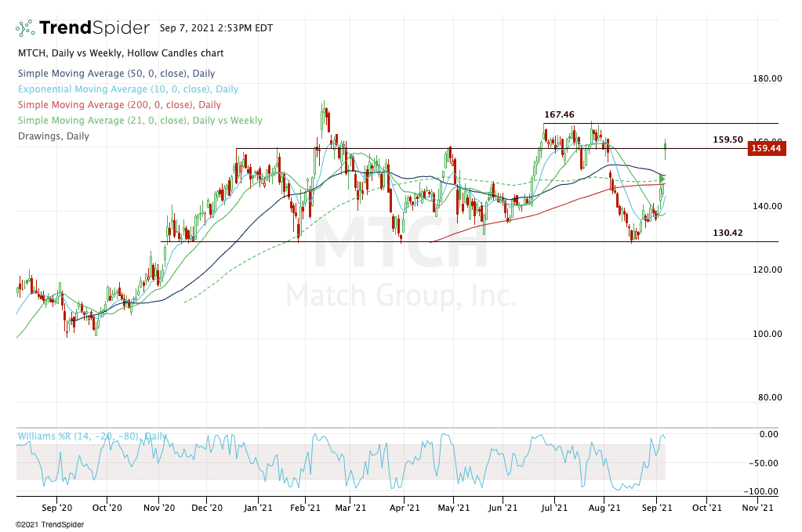This screenshot has height=532, width=802.
Task: Click the 167.46 resistance level label
Action: (x=559, y=114)
